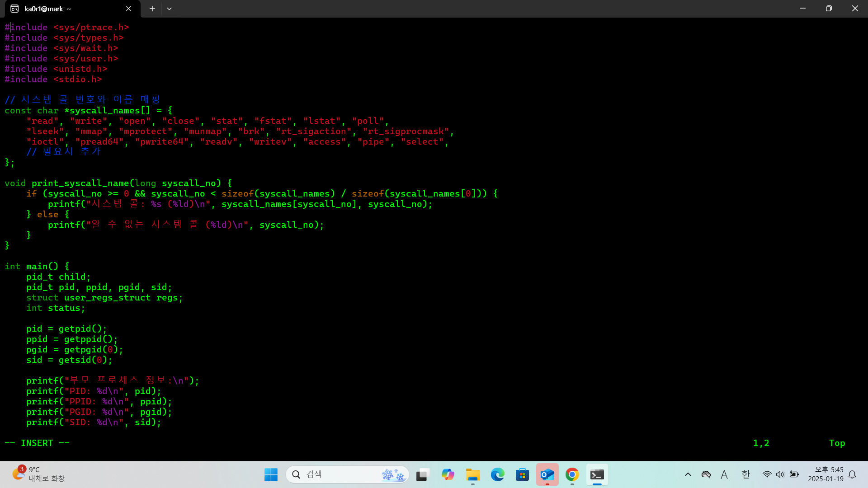Image resolution: width=868 pixels, height=488 pixels.
Task: Switch to Outlook in the taskbar
Action: pos(547,474)
